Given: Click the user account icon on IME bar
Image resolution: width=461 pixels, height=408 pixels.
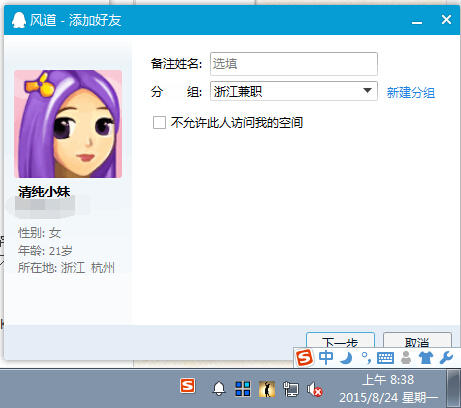Looking at the screenshot, I should pyautogui.click(x=406, y=358).
